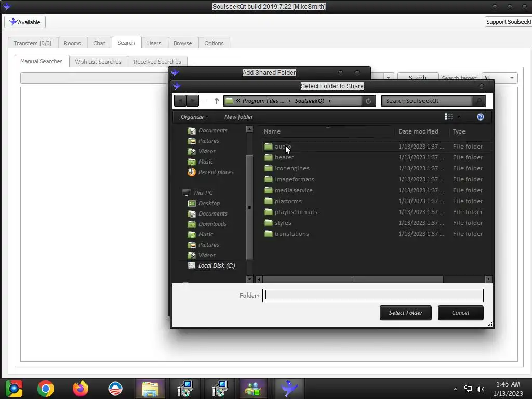Switch to the Browse tab
532x399 pixels.
(182, 43)
